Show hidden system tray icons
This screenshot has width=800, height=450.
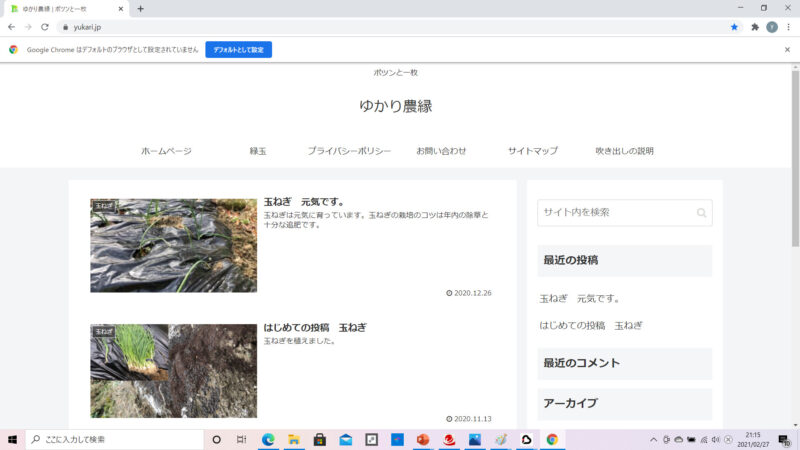click(654, 439)
